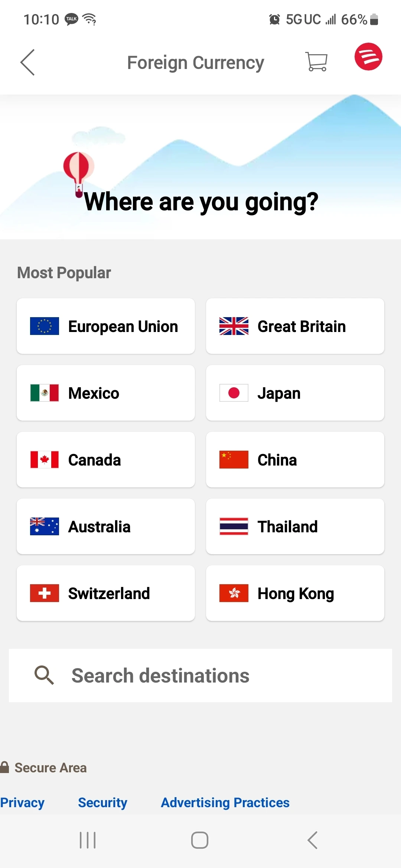Choose Mexico as destination
The width and height of the screenshot is (401, 868).
(x=106, y=393)
